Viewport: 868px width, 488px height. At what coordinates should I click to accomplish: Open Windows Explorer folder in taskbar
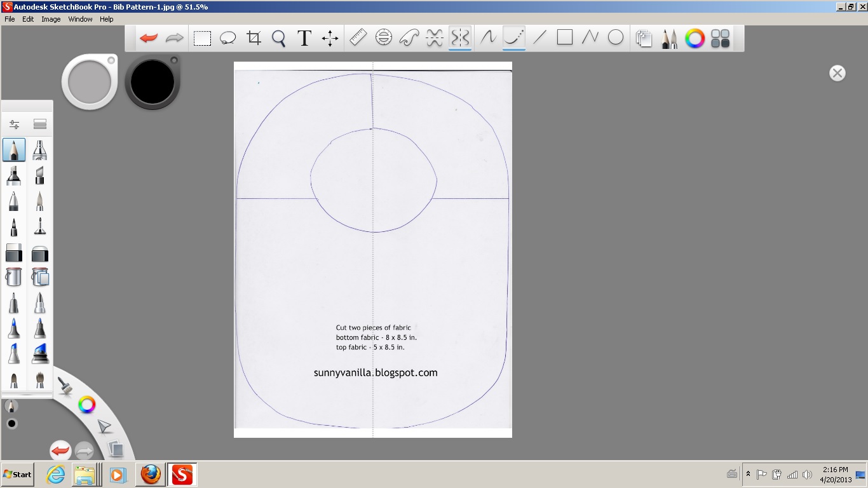click(x=85, y=475)
